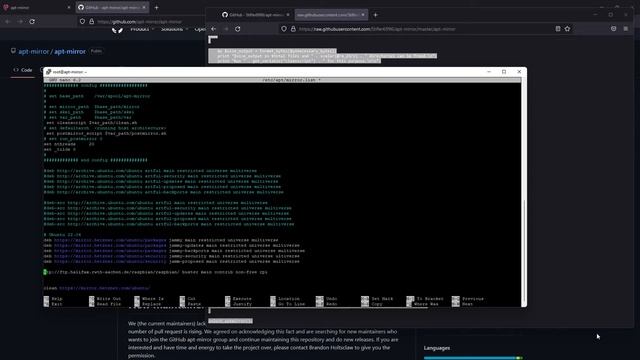640x360 pixels.
Task: Click the 'Help' shortcut label in nano
Action: click(57, 299)
